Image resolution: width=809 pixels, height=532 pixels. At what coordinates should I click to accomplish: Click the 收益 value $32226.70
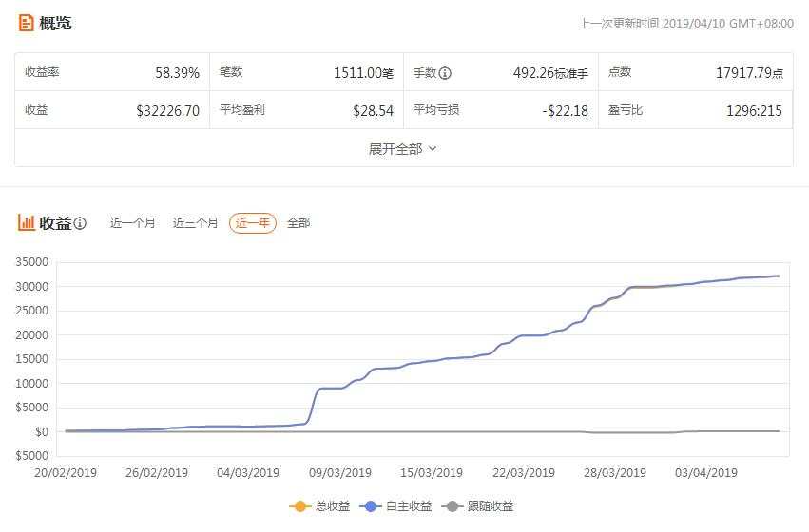tap(167, 111)
